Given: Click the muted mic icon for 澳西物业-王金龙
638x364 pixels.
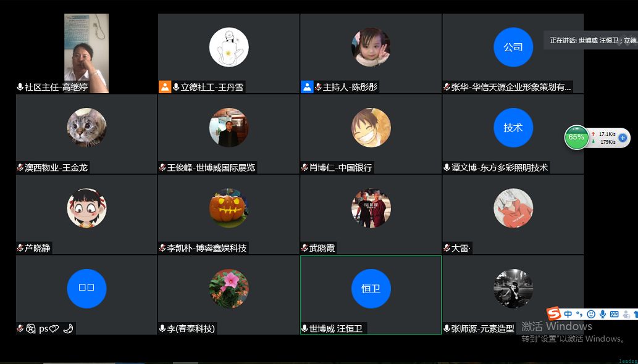Looking at the screenshot, I should [20, 168].
